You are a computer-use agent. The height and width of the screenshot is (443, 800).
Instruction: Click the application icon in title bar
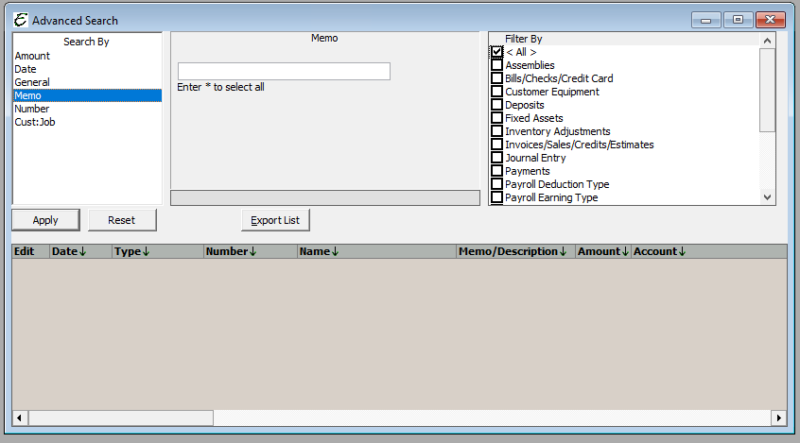[x=19, y=20]
